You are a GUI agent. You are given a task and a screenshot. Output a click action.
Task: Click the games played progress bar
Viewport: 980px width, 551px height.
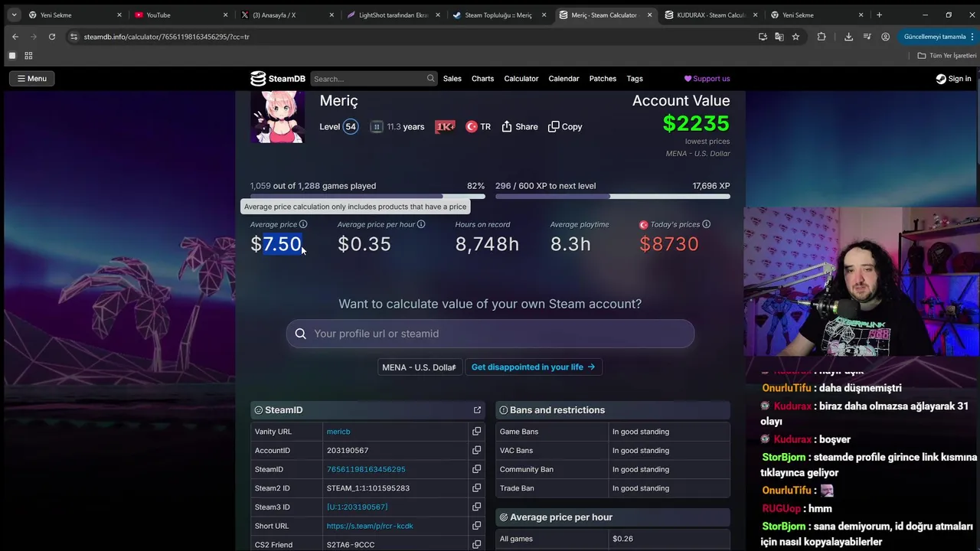click(x=367, y=197)
